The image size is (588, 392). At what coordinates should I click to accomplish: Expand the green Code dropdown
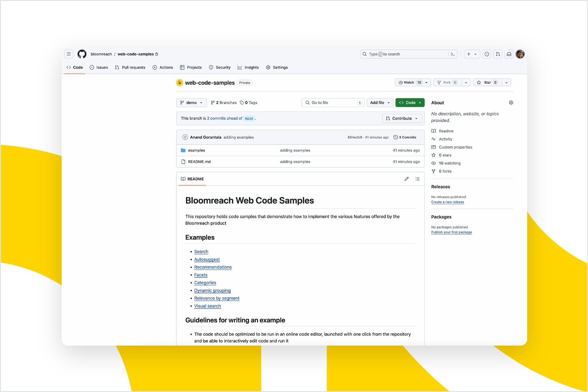410,102
